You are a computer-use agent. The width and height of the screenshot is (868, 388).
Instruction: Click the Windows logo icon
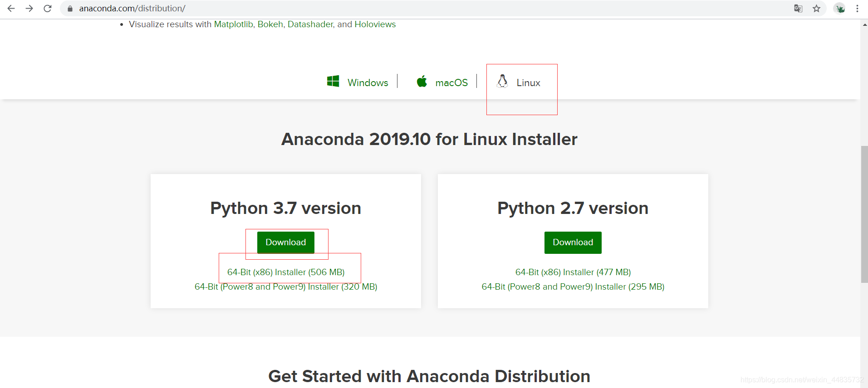333,81
